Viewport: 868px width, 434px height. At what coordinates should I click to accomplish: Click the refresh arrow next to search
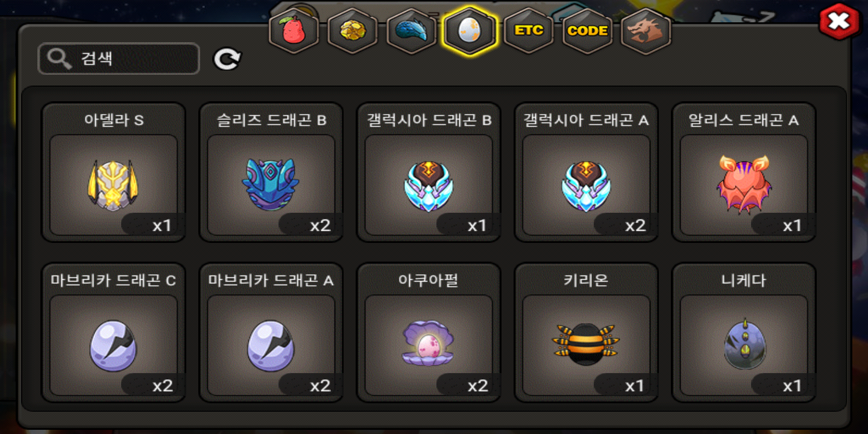[x=227, y=59]
